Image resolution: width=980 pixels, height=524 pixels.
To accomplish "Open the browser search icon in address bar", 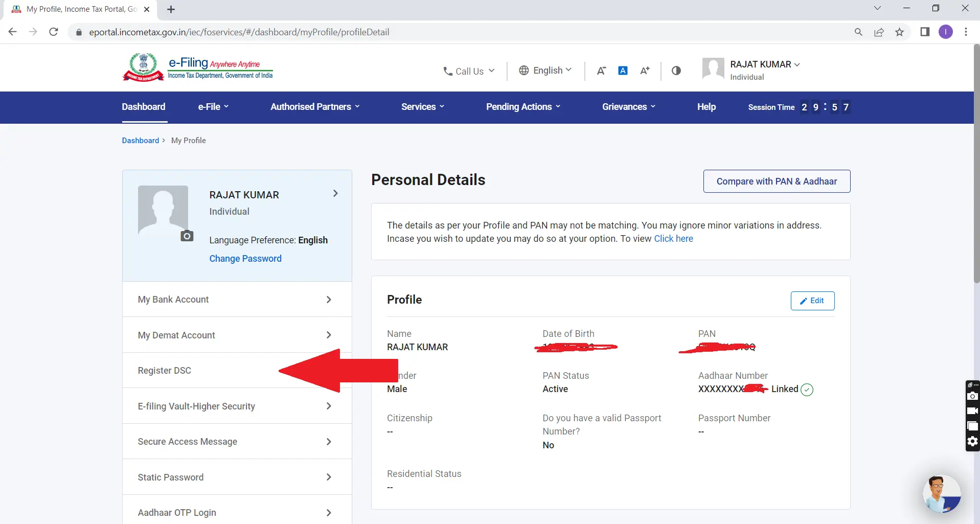I will click(858, 32).
